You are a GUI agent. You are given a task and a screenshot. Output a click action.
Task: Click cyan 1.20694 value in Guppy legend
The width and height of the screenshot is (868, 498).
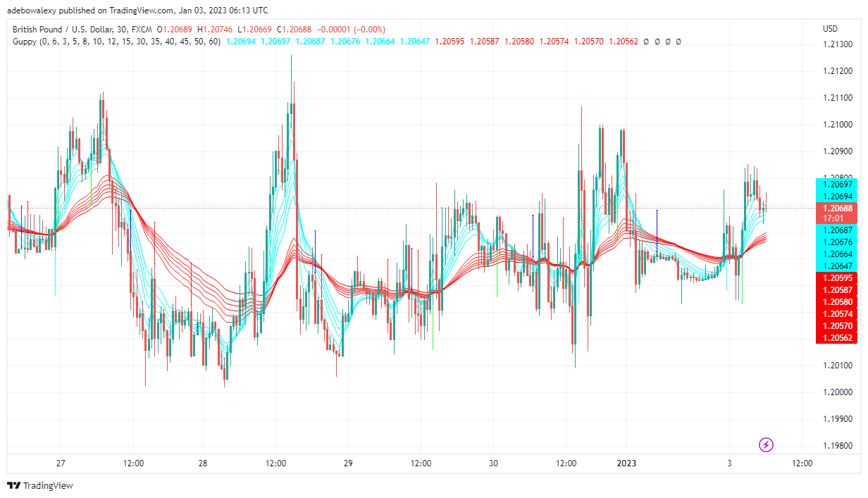coord(240,42)
